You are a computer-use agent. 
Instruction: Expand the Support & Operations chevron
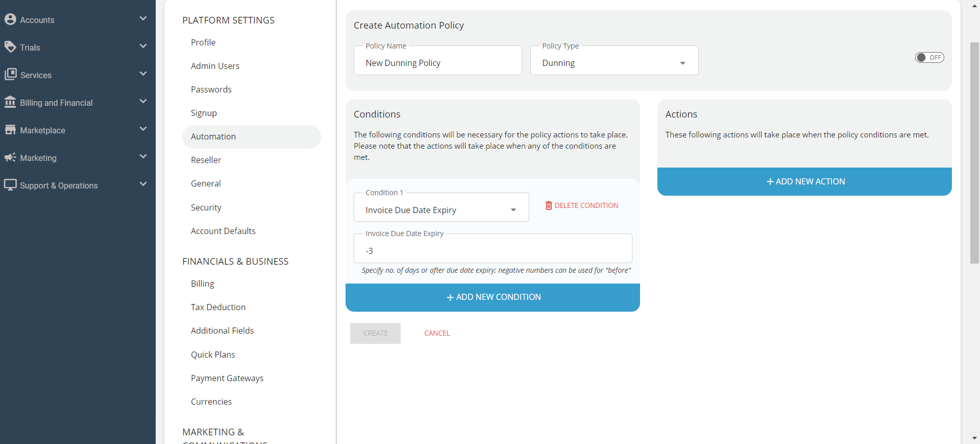coord(143,184)
